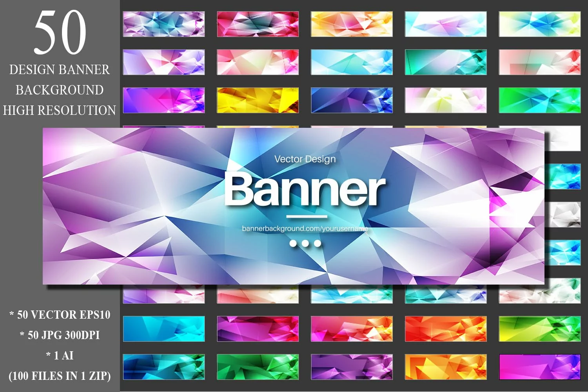Click the "(100 FILES IN 1 ZIP)" note
Image resolution: width=588 pixels, height=392 pixels.
click(60, 376)
